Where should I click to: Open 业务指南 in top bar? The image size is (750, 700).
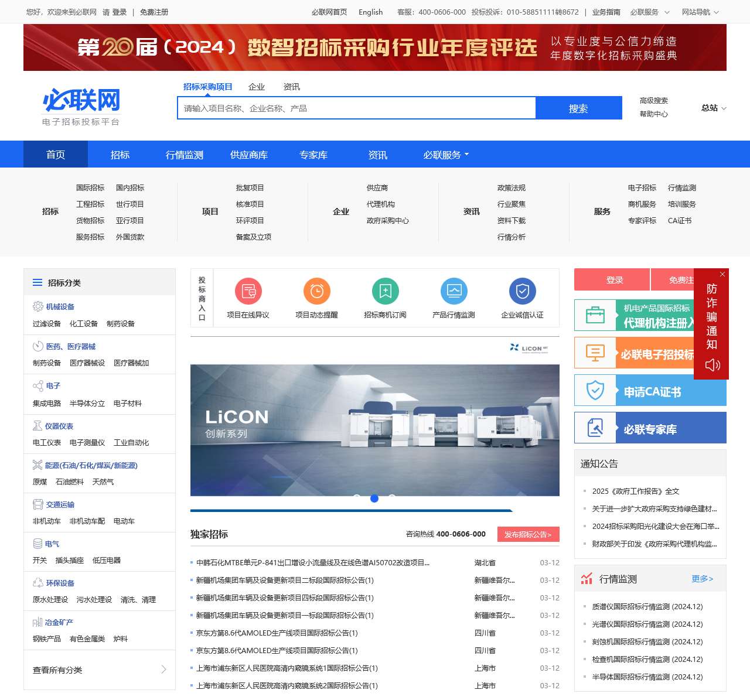tap(606, 12)
